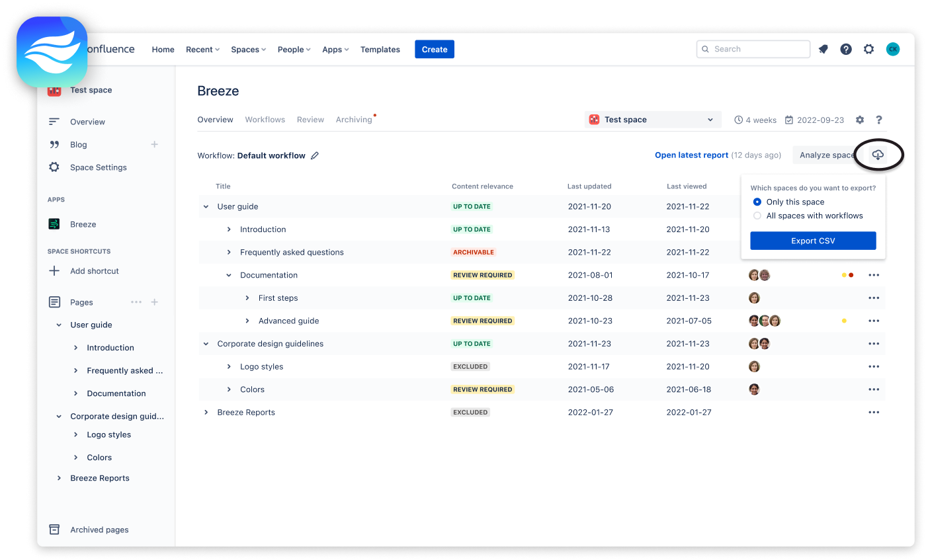926x560 pixels.
Task: Collapse the Documentation row in table
Action: [229, 275]
